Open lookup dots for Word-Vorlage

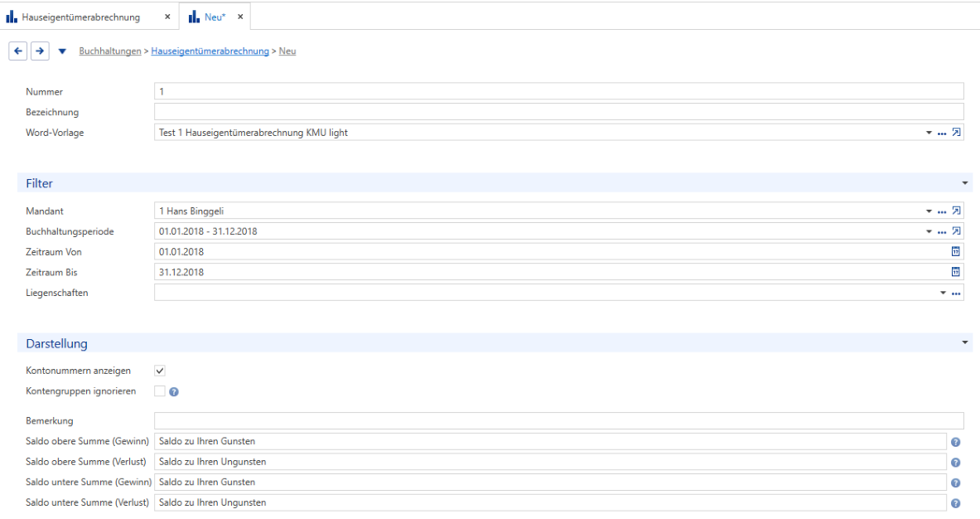(x=942, y=133)
